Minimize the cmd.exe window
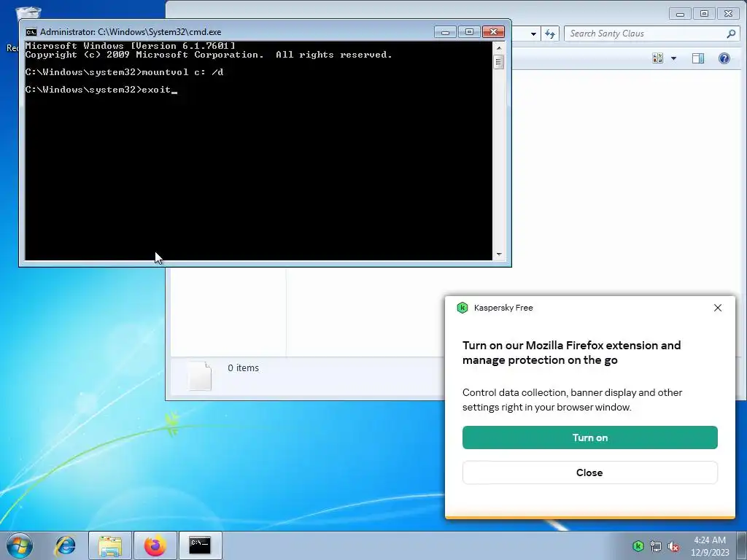The height and width of the screenshot is (560, 747). [445, 32]
